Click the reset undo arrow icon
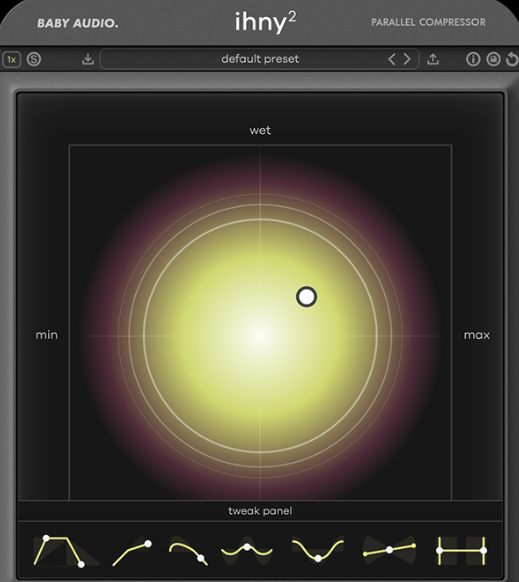 [x=512, y=59]
